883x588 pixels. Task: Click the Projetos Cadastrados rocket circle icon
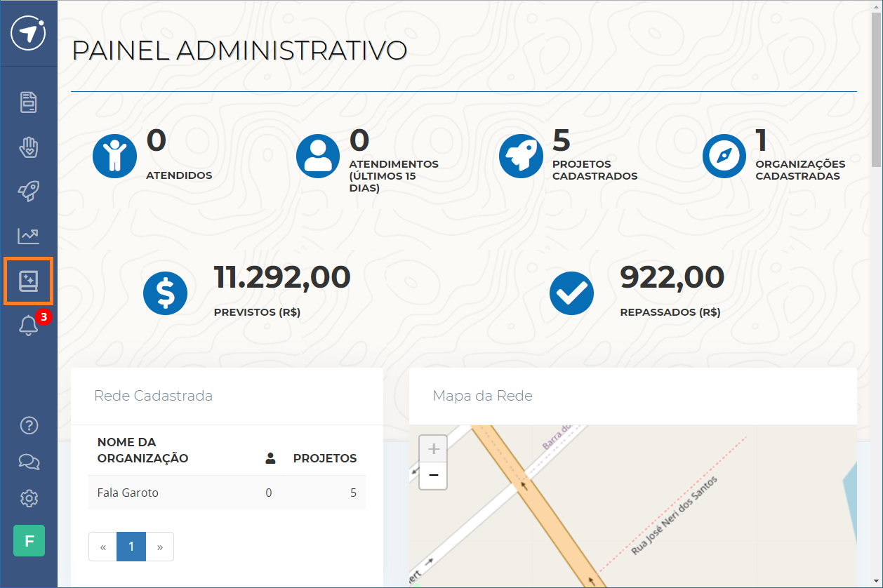click(x=521, y=156)
